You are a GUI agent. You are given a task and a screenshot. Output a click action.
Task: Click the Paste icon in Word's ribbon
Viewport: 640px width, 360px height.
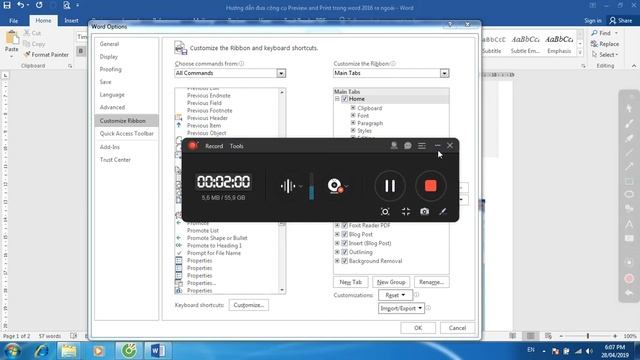point(12,39)
